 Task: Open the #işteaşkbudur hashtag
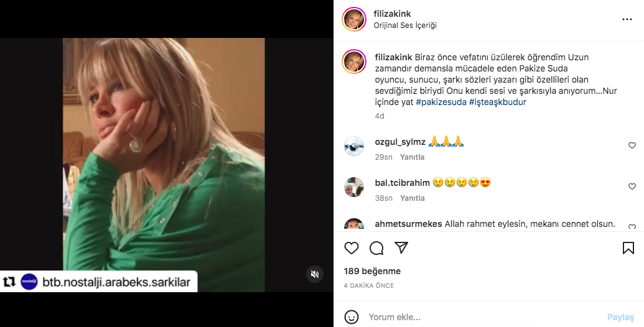tap(497, 102)
